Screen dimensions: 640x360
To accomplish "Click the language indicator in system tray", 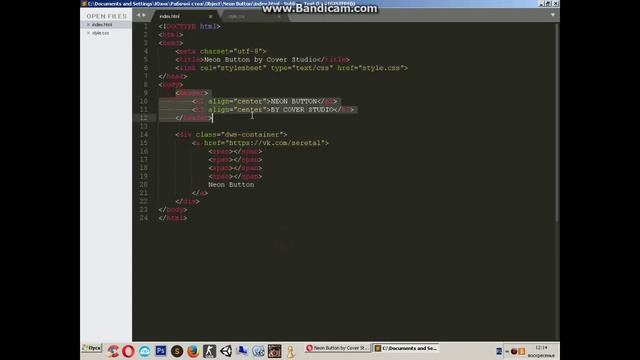I will pyautogui.click(x=499, y=351).
